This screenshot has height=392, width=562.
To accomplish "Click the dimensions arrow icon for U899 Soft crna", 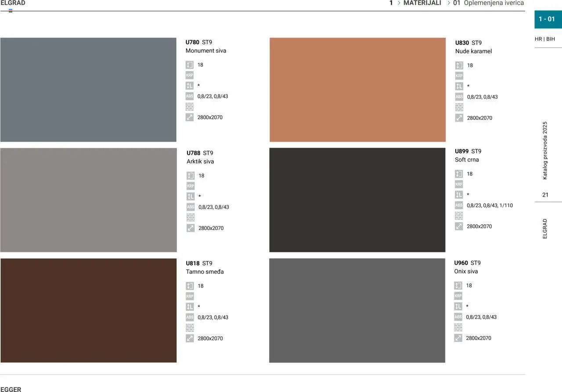I will coord(459,227).
